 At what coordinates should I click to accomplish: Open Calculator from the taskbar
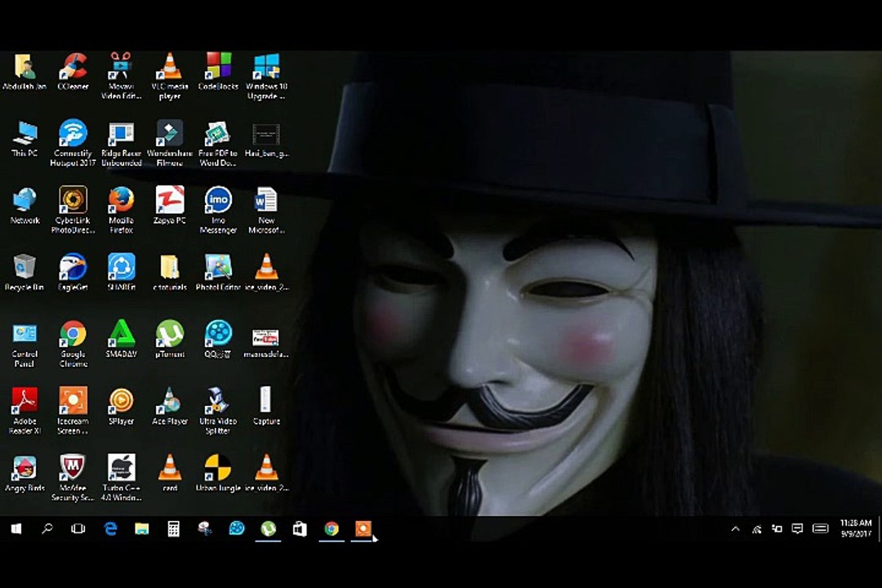[x=173, y=529]
